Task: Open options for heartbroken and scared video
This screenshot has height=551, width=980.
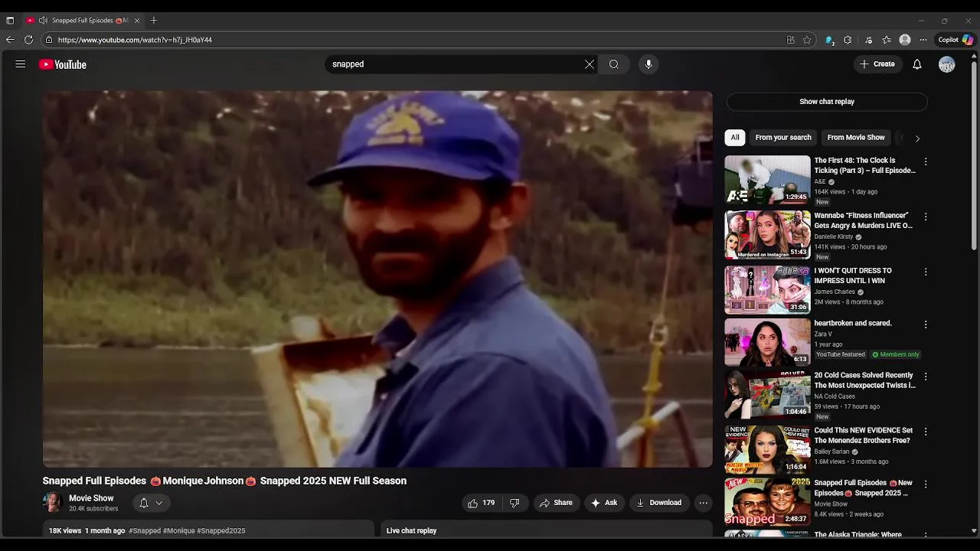Action: point(926,324)
